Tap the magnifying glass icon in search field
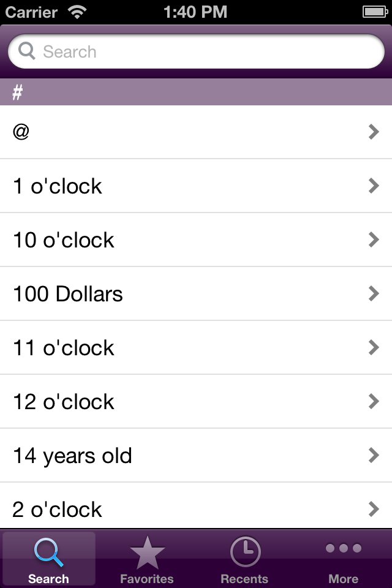 coord(27,51)
